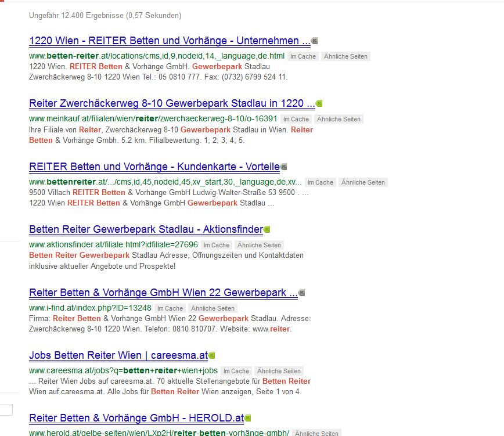
Task: Click snippet text '9500 Villach REITER Betten'
Action: 77,193
